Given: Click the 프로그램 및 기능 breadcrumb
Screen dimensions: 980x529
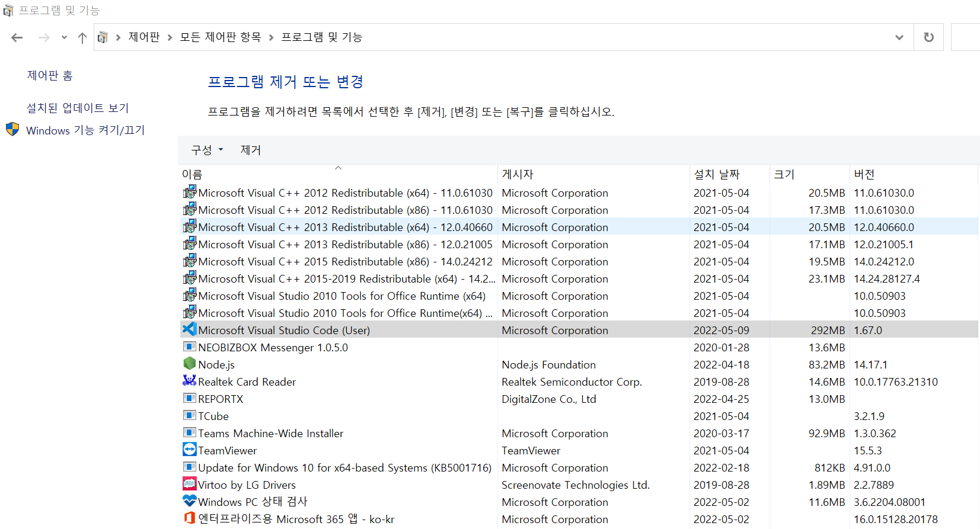Looking at the screenshot, I should pyautogui.click(x=322, y=37).
